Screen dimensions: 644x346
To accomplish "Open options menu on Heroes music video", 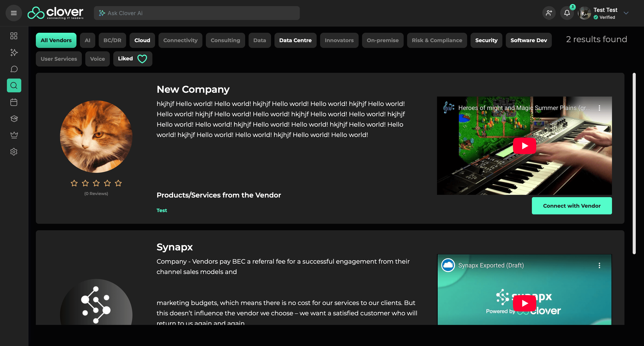I will tap(599, 109).
